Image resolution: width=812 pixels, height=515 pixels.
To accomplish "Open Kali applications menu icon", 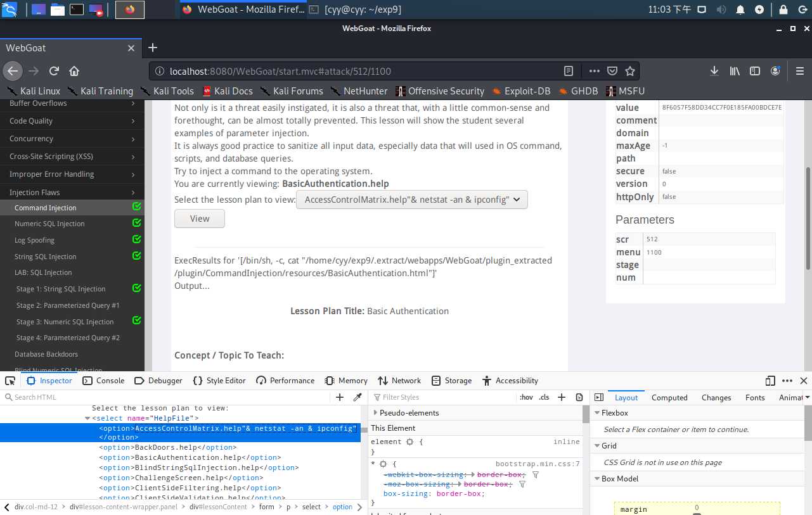I will 10,10.
